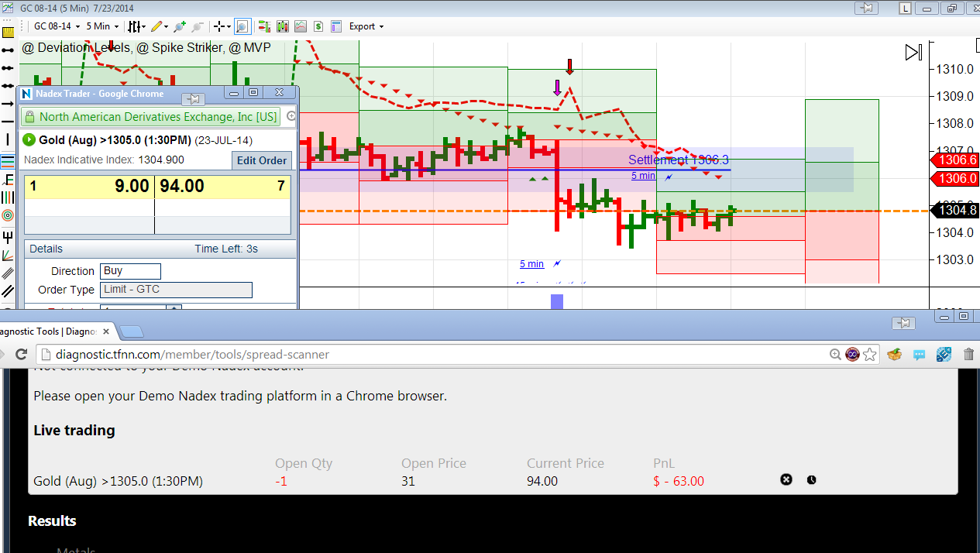Select the Gann fan drawing tool
Viewport: 980px width, 553px height.
[x=8, y=255]
